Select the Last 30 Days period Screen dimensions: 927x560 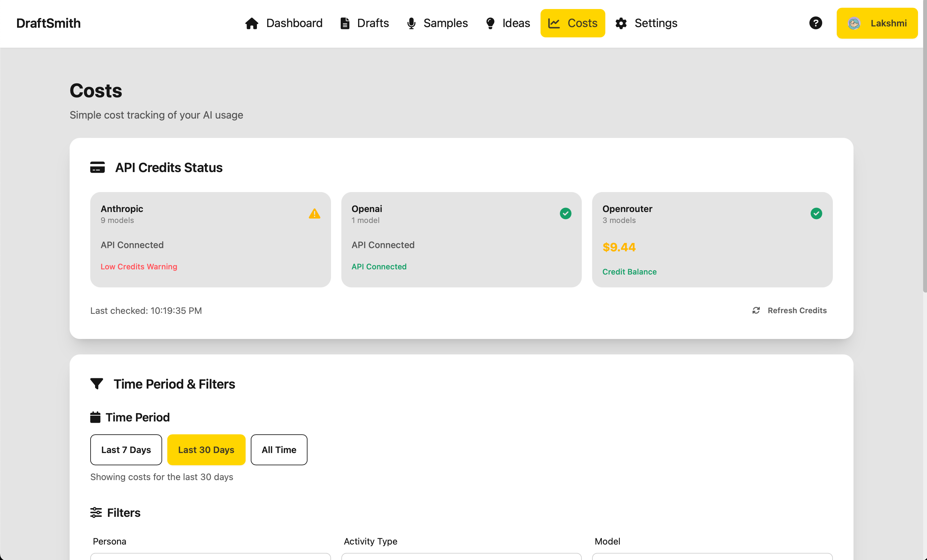pos(206,450)
